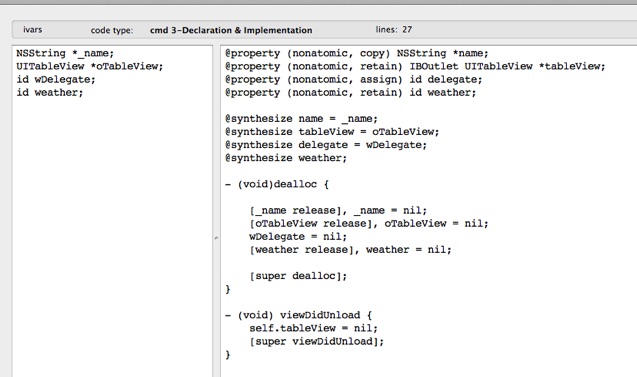The height and width of the screenshot is (377, 637).
Task: Click the 'code type:' label
Action: click(112, 30)
